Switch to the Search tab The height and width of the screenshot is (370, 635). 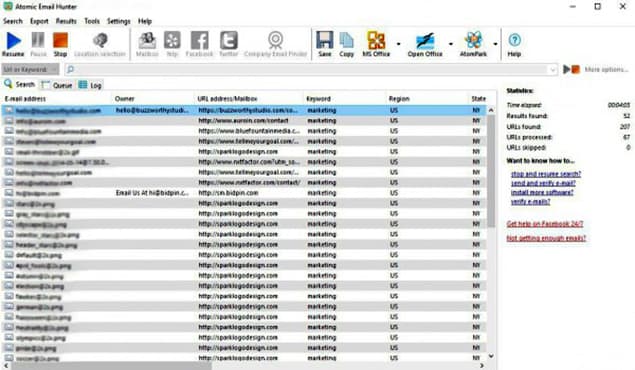20,85
